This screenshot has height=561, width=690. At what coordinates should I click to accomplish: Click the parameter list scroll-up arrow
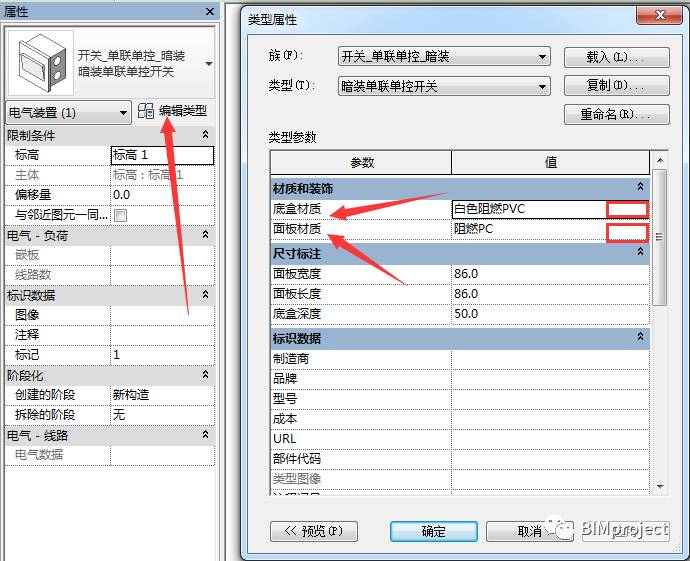(x=660, y=160)
